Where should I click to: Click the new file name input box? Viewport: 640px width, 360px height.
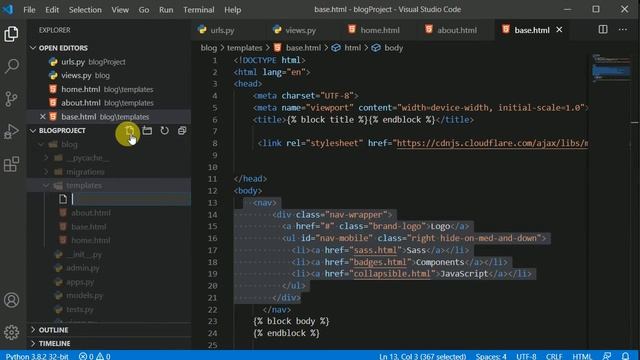point(131,199)
